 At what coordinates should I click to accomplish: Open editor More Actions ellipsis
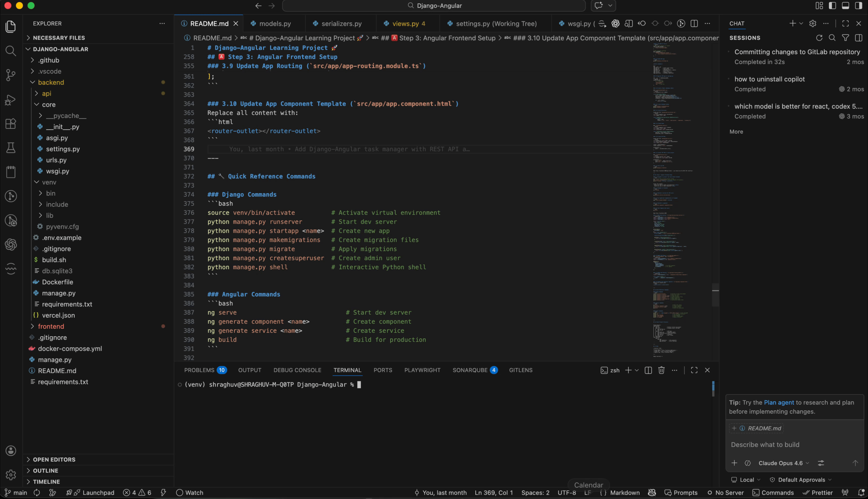pyautogui.click(x=707, y=23)
